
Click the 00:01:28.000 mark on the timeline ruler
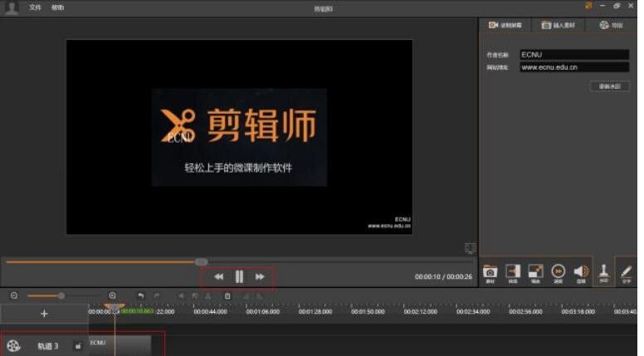(x=315, y=312)
